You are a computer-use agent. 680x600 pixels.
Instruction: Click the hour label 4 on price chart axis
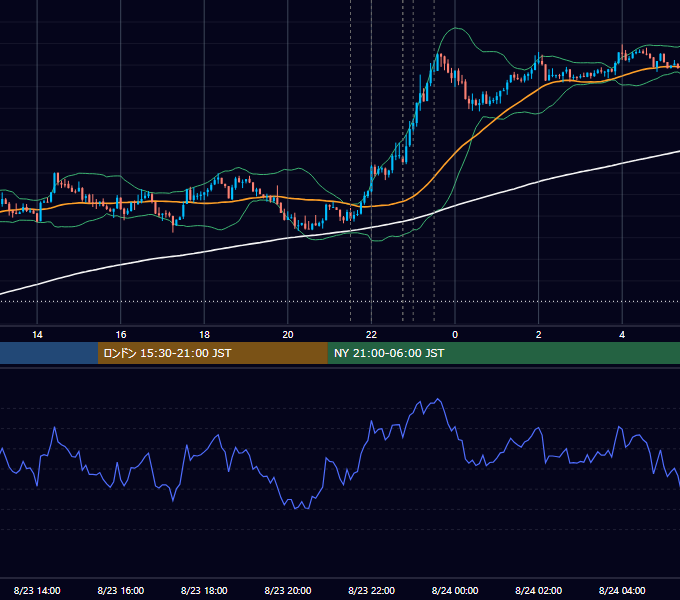622,335
